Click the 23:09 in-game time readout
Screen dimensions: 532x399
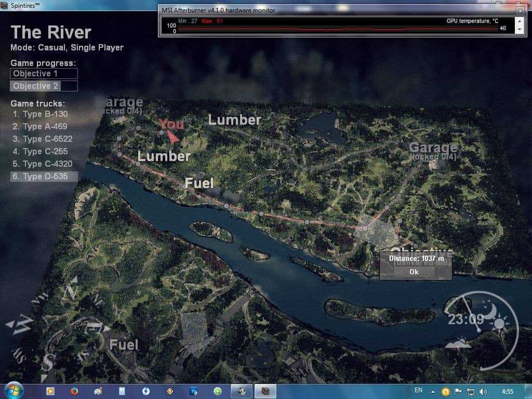466,320
